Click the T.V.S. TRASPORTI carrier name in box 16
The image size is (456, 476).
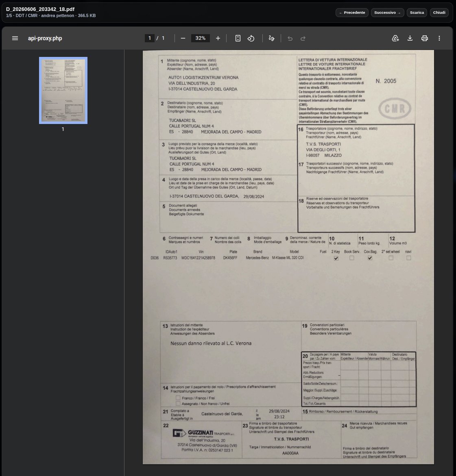tap(323, 144)
